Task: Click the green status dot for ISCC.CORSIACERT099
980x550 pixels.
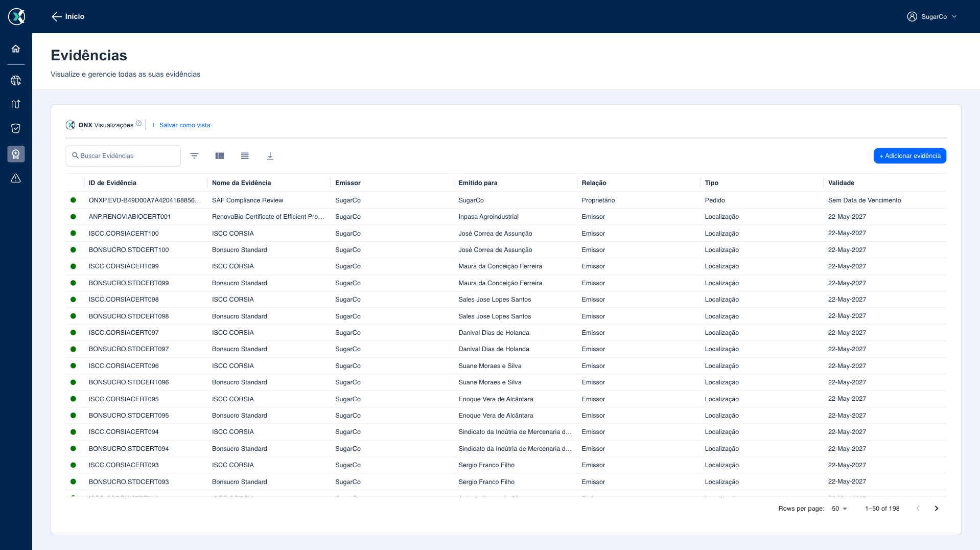Action: (73, 266)
